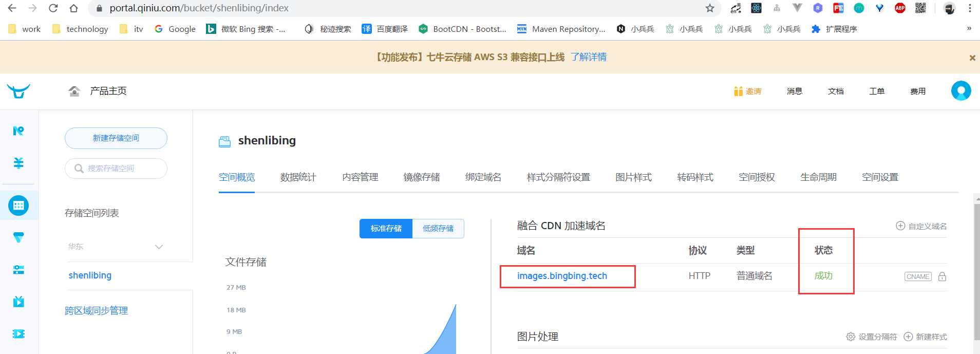Open 工单 in top navigation
The height and width of the screenshot is (354, 980).
(x=877, y=91)
